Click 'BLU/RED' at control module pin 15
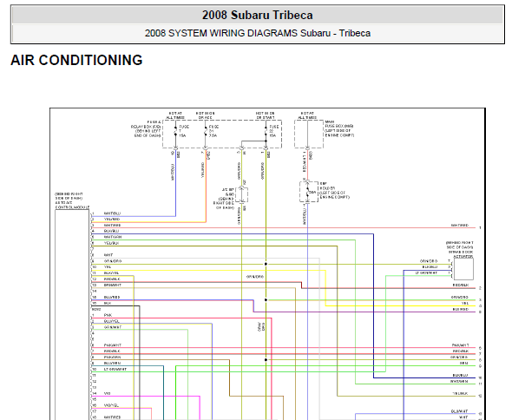Image resolution: width=525 pixels, height=420 pixels. coord(112,298)
